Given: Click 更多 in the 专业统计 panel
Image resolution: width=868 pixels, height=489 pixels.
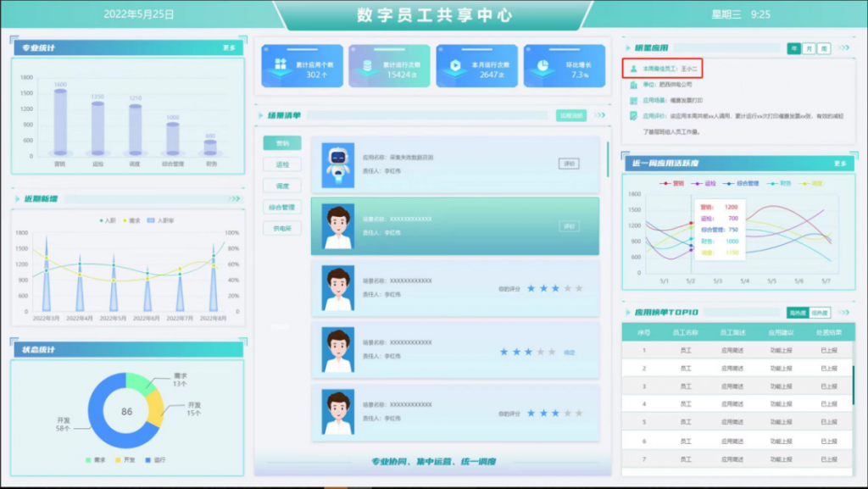Looking at the screenshot, I should 229,48.
